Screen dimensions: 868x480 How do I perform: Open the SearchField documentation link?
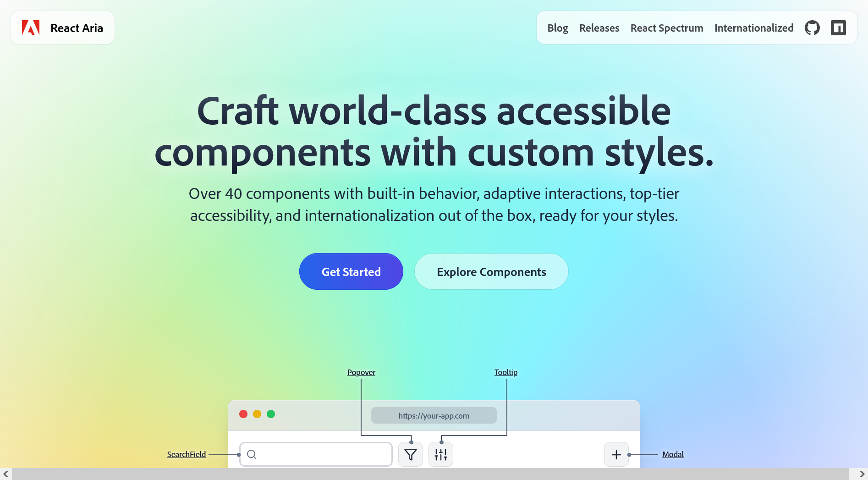[x=186, y=454]
